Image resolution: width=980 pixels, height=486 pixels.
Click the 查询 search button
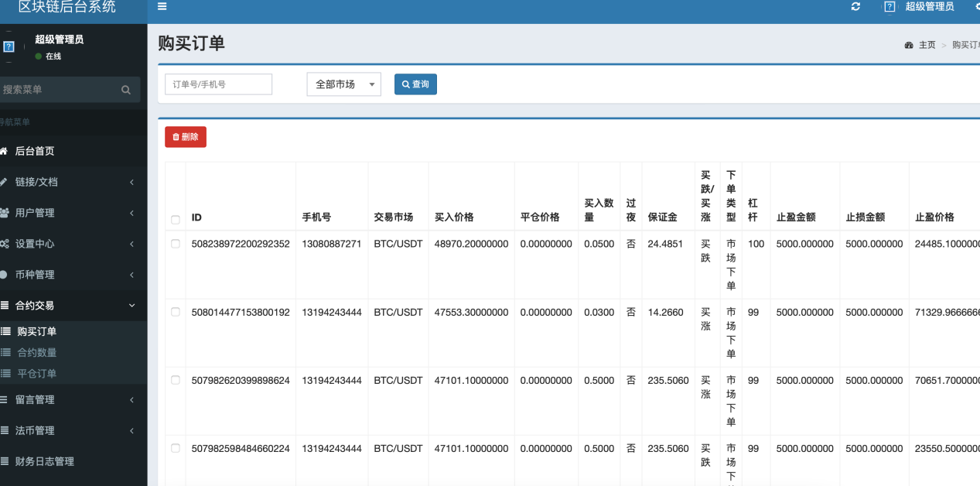coord(415,84)
